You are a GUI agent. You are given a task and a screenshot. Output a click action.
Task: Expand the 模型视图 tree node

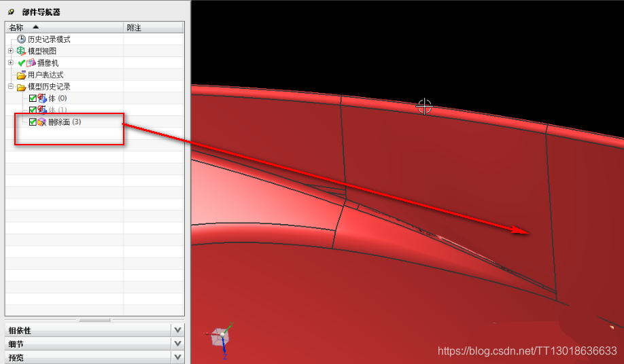pos(11,51)
